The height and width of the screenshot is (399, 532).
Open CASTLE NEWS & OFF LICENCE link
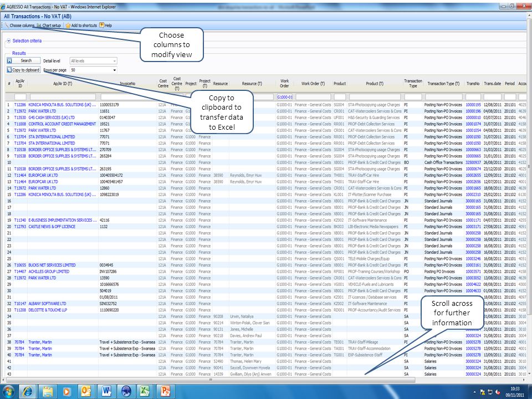point(52,227)
